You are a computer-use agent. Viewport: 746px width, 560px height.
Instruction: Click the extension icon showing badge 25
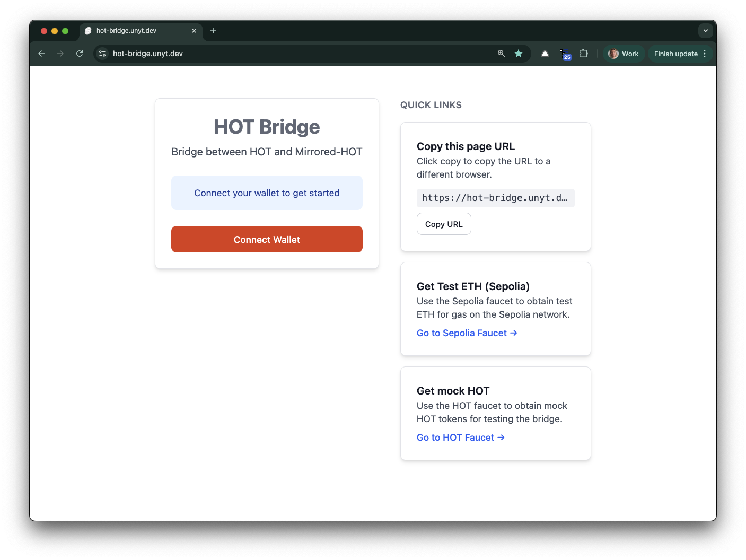564,54
